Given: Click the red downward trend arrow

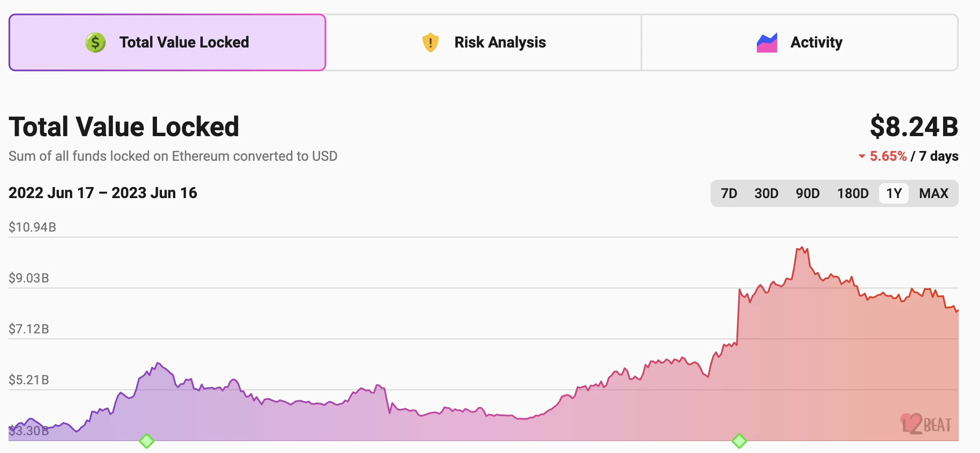Looking at the screenshot, I should click(x=862, y=157).
